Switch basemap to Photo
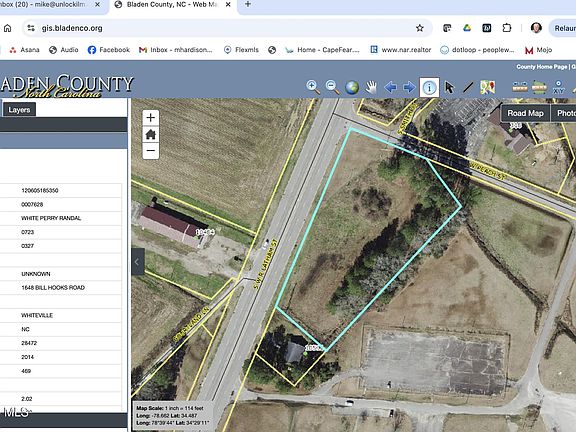 coord(565,113)
